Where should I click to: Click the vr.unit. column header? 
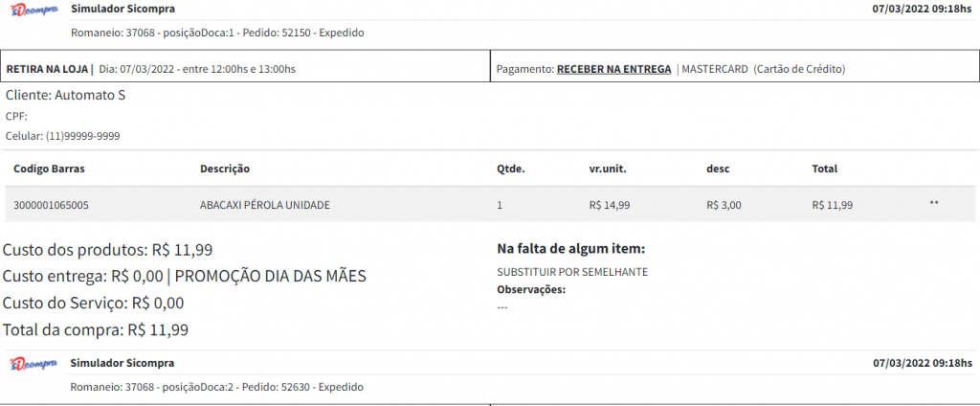pyautogui.click(x=608, y=169)
